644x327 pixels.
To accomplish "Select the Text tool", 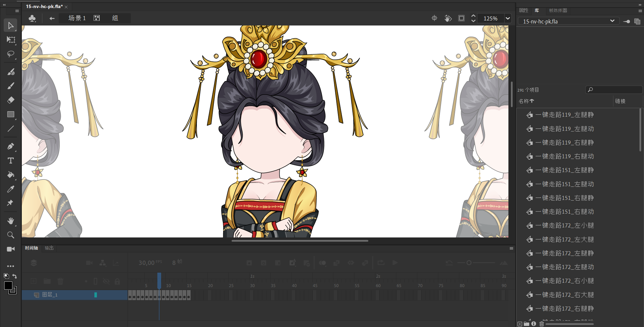I will coord(11,161).
